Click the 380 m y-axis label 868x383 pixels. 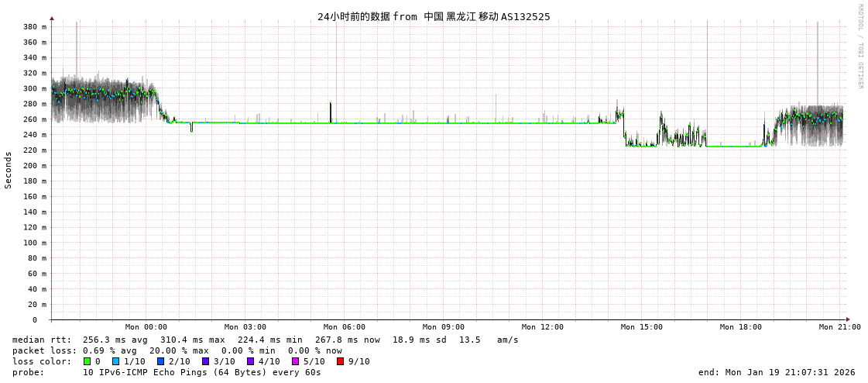click(35, 26)
